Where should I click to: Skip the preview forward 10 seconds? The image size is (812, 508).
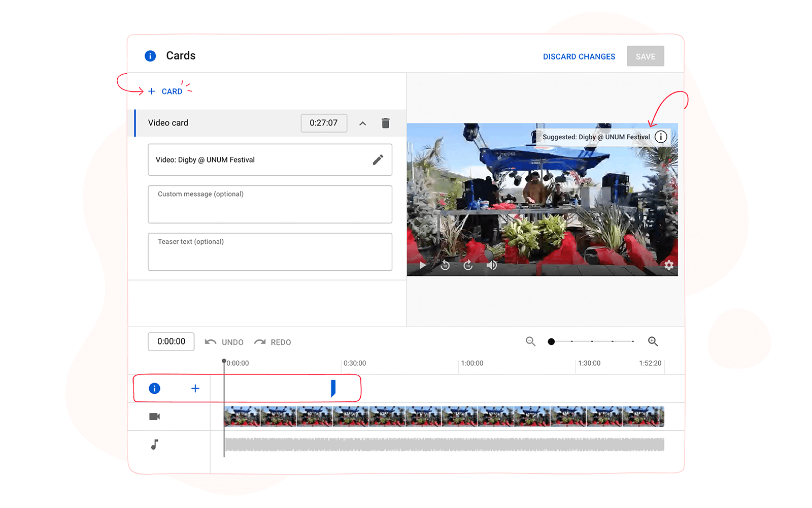pyautogui.click(x=467, y=265)
